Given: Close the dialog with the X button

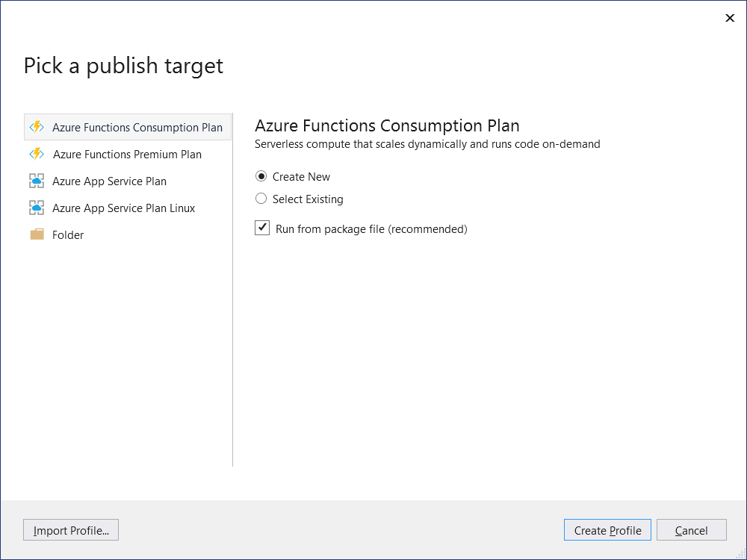Looking at the screenshot, I should click(x=729, y=18).
